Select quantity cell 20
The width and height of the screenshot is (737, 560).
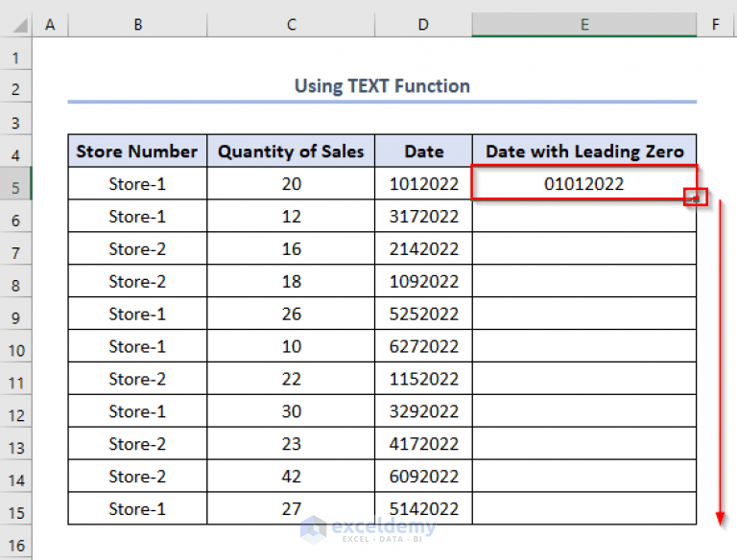click(291, 184)
